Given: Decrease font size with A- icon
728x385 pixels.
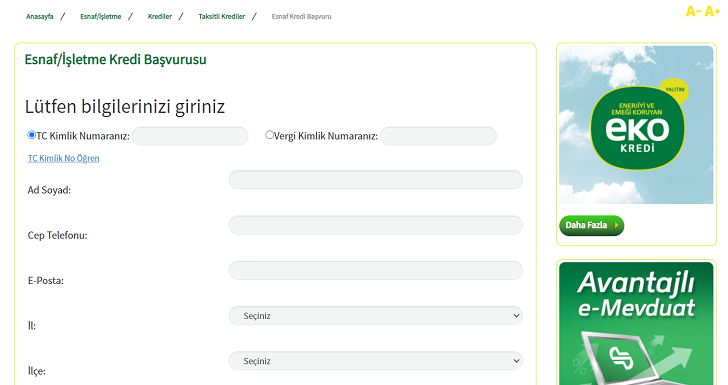Looking at the screenshot, I should (693, 11).
